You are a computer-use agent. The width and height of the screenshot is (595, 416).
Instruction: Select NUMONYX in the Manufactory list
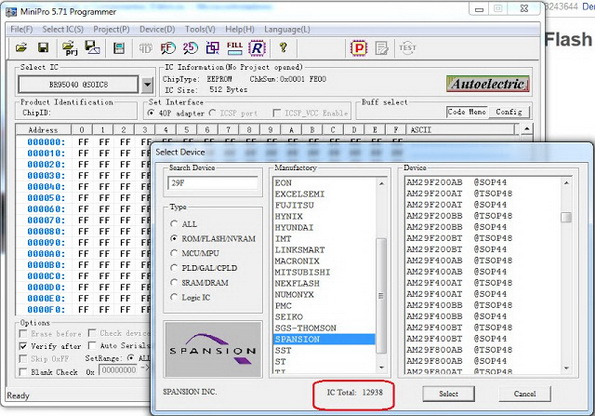(x=324, y=295)
